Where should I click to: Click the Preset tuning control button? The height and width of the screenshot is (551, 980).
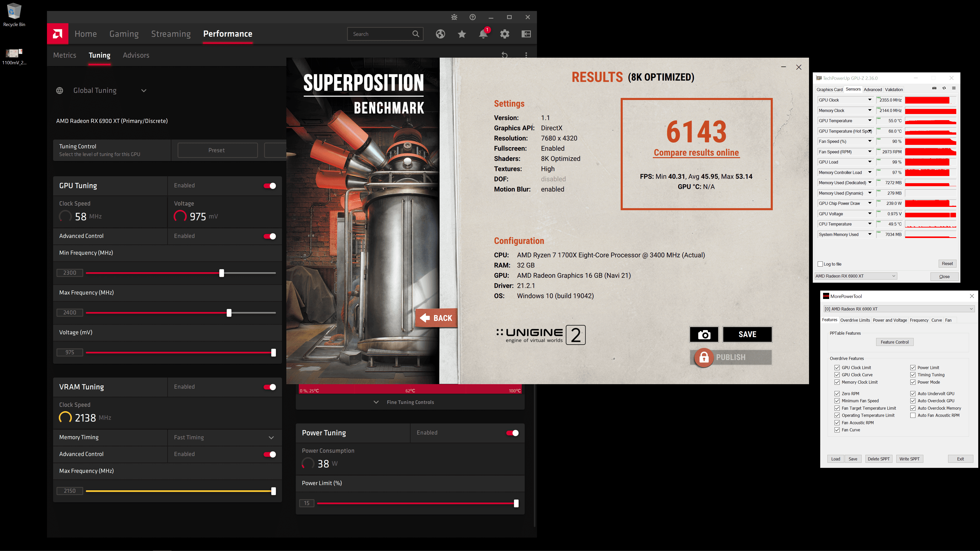pos(217,150)
